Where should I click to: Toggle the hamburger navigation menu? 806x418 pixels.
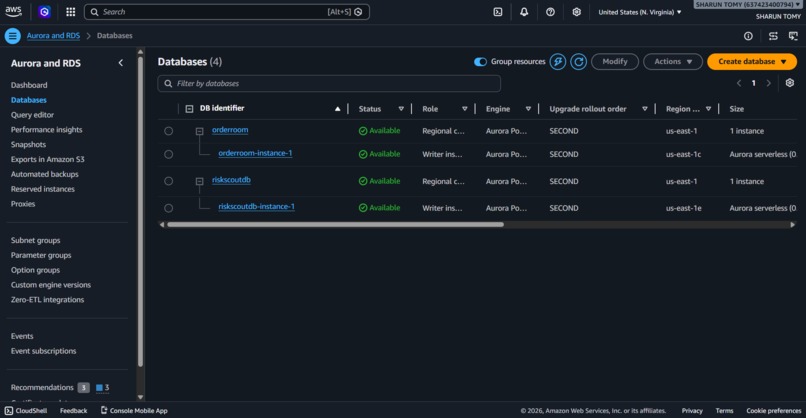tap(12, 35)
